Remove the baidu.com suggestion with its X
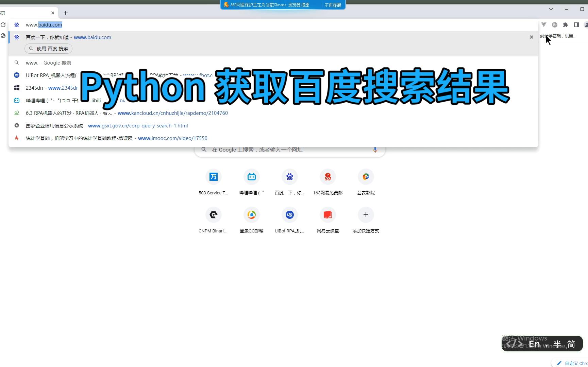 pos(531,37)
